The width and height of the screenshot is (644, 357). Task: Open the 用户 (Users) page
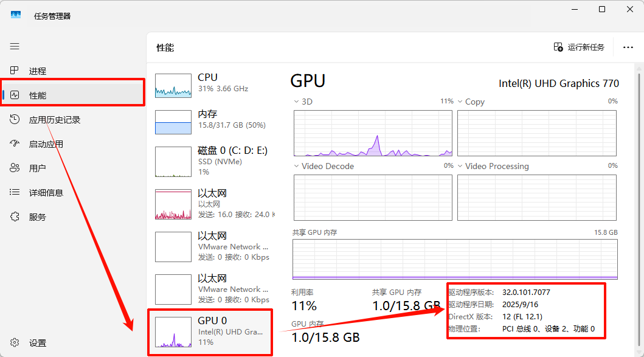(x=37, y=168)
